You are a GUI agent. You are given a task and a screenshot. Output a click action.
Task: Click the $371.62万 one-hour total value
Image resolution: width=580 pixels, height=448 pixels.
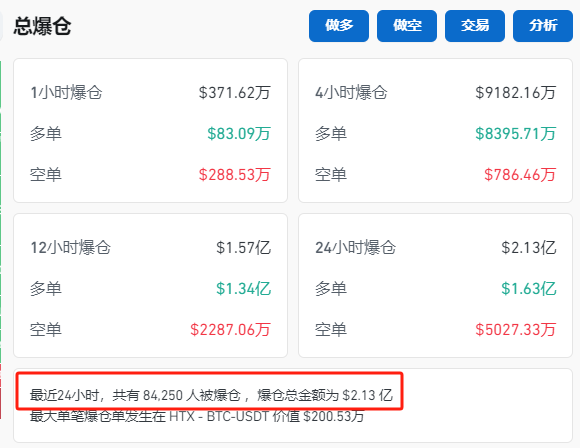click(235, 92)
